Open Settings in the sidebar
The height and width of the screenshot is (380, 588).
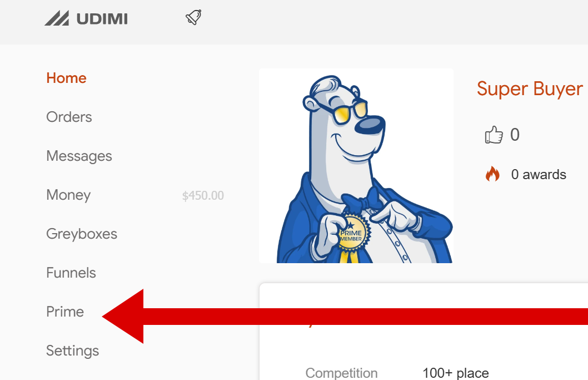coord(72,351)
